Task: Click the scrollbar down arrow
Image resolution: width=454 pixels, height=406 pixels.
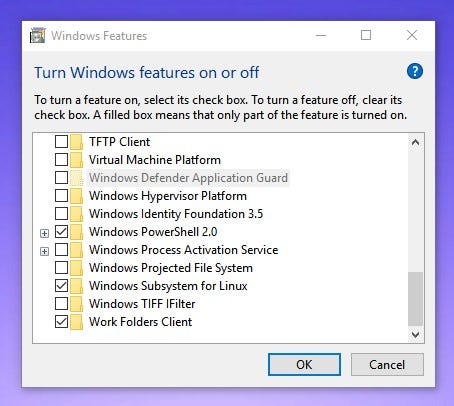Action: point(415,334)
